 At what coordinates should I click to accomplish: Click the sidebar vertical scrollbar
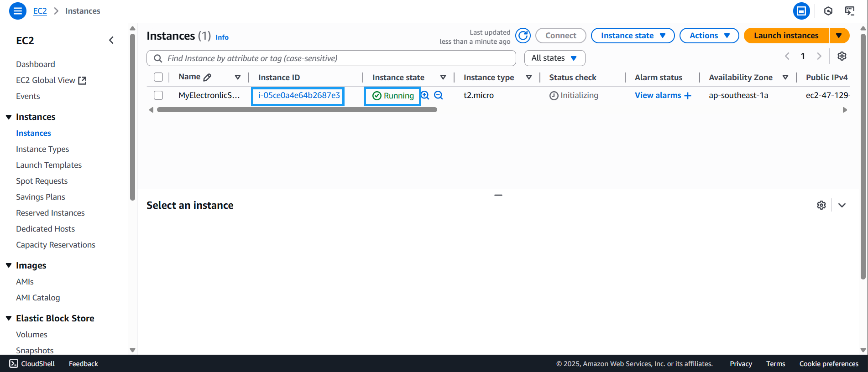[133, 117]
